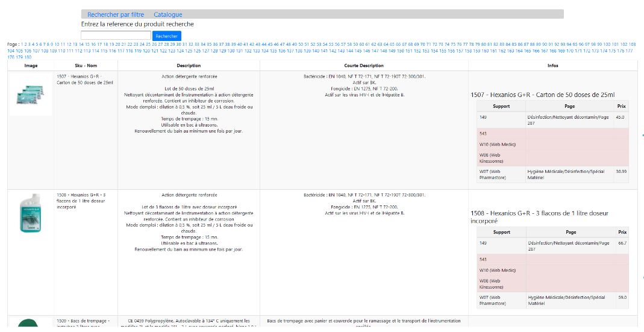Click the blue Rechercher button
This screenshot has width=644, height=332.
click(x=166, y=36)
